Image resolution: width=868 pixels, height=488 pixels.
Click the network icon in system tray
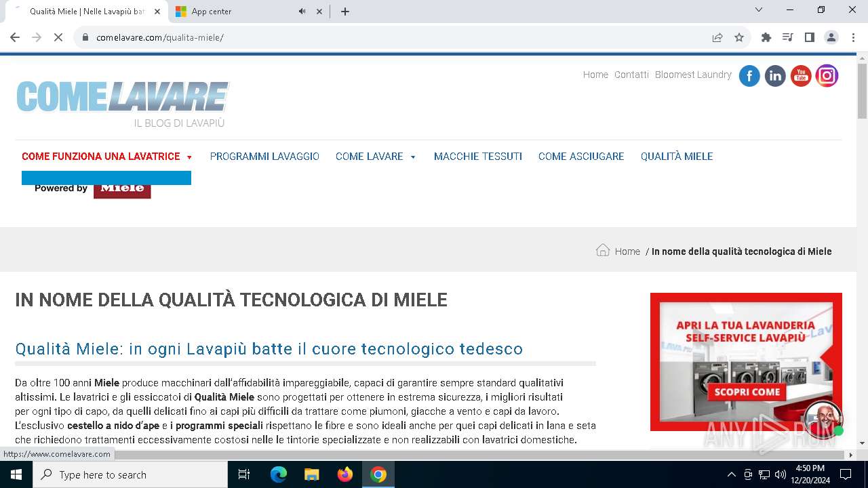[x=764, y=474]
